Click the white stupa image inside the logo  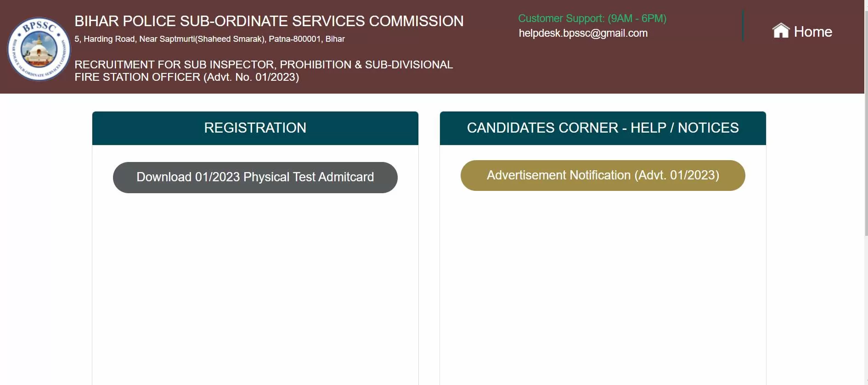pyautogui.click(x=39, y=50)
